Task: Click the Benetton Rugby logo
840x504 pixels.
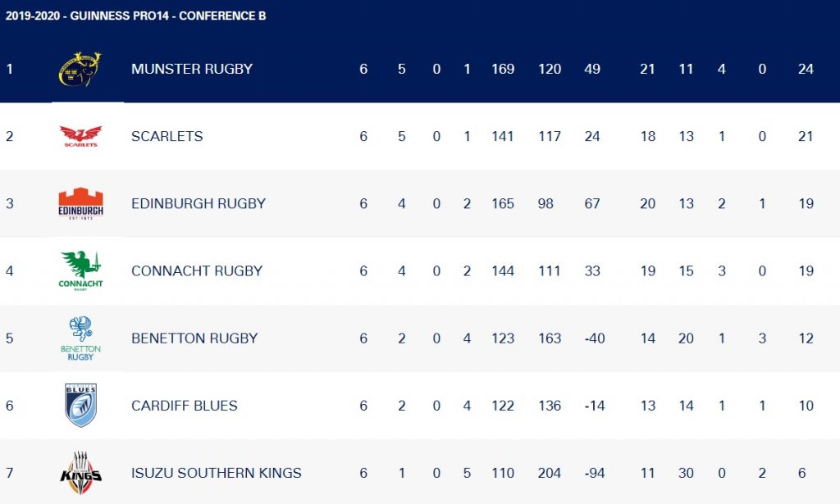Action: [80, 338]
